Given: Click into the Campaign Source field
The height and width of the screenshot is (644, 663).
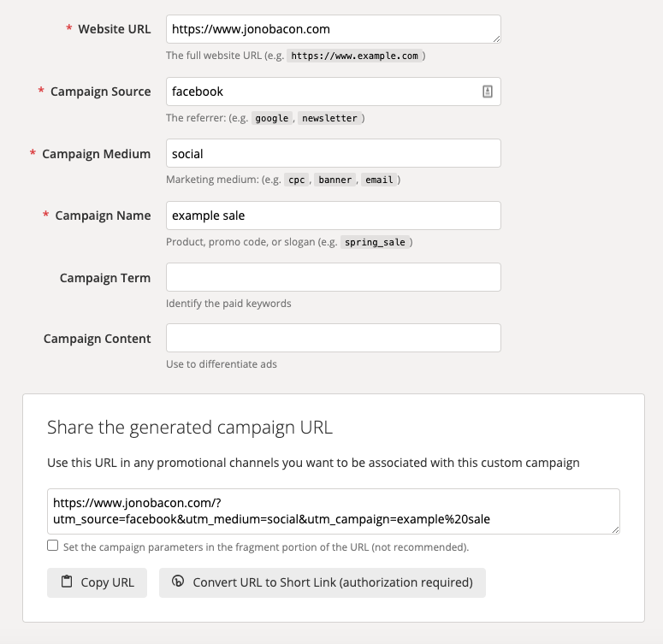Looking at the screenshot, I should pos(317,92).
